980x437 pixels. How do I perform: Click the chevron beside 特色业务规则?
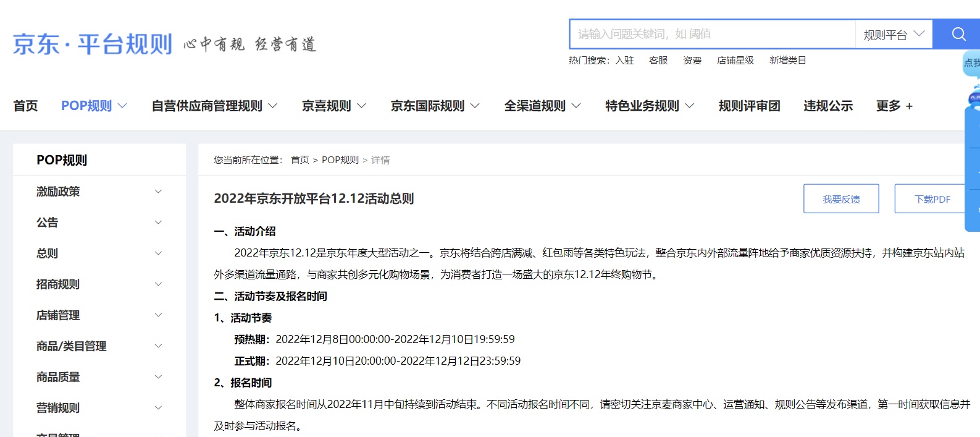point(690,106)
